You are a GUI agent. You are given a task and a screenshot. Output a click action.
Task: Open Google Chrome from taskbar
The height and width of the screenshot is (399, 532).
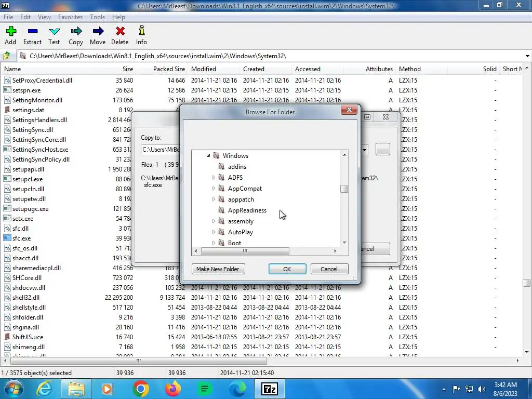coord(141,389)
